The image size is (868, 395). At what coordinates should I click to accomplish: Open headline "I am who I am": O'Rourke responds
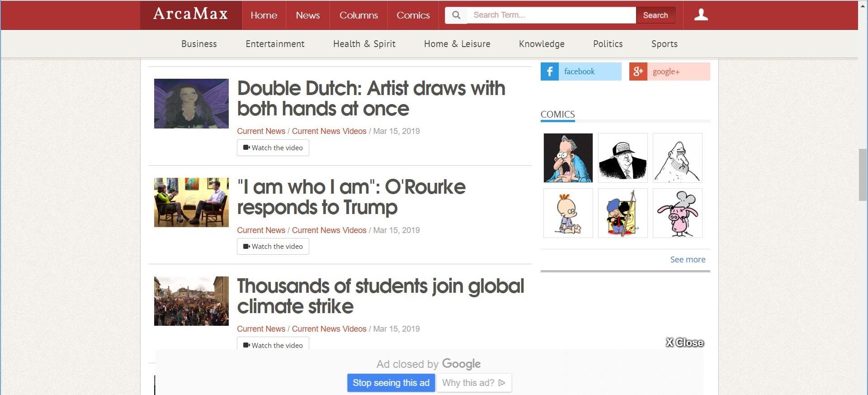pos(351,197)
